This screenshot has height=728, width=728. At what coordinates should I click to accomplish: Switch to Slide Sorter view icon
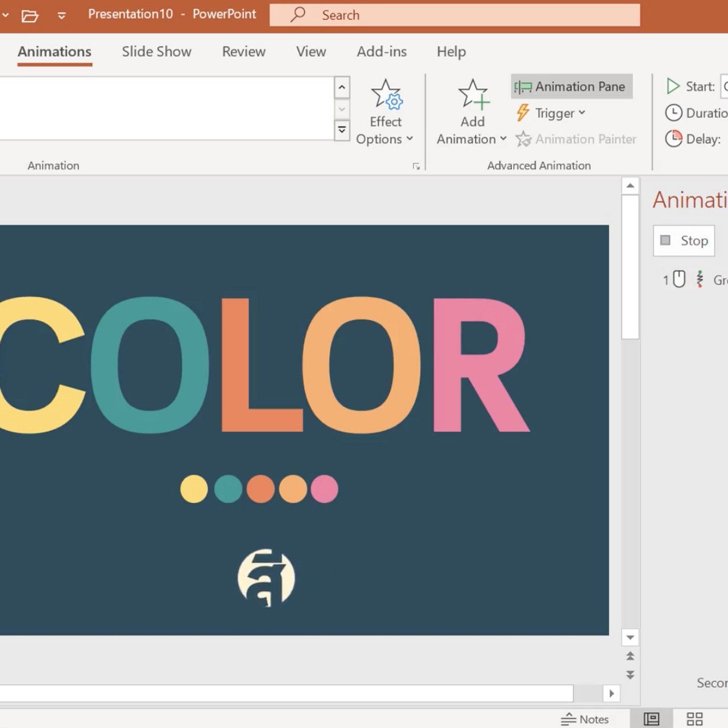click(694, 719)
